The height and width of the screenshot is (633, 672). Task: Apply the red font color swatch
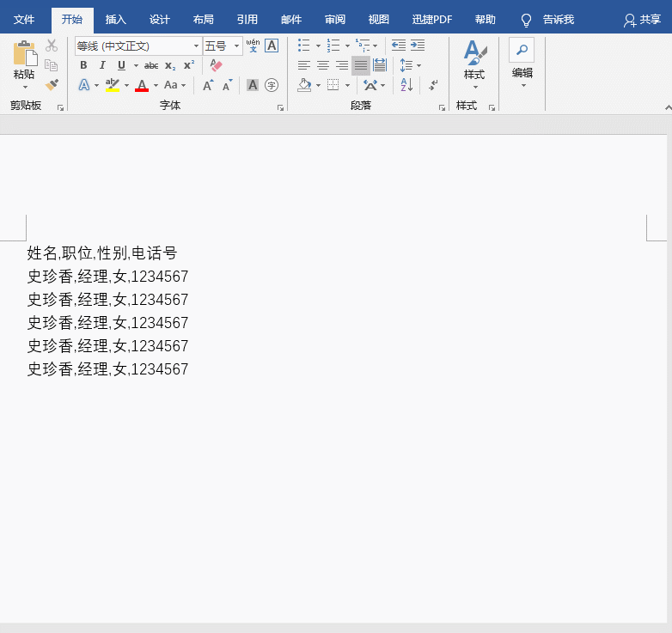(x=142, y=85)
